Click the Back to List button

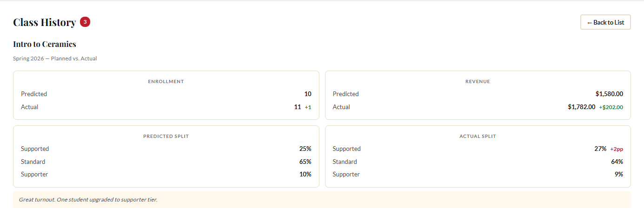tap(605, 22)
